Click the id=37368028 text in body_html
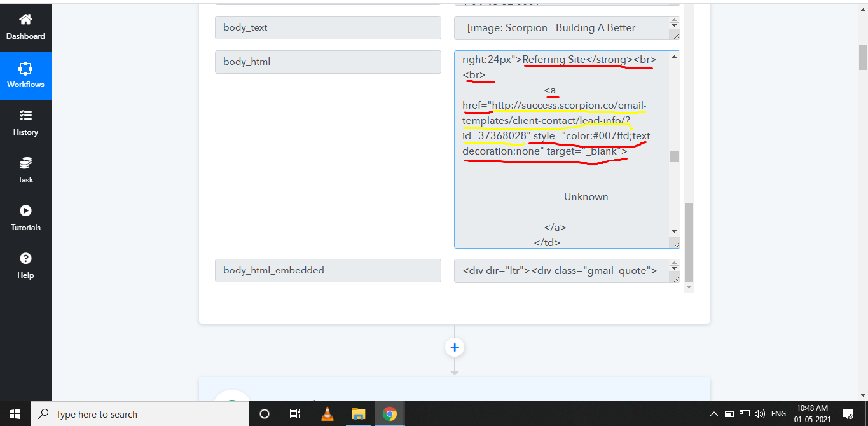 [x=495, y=136]
